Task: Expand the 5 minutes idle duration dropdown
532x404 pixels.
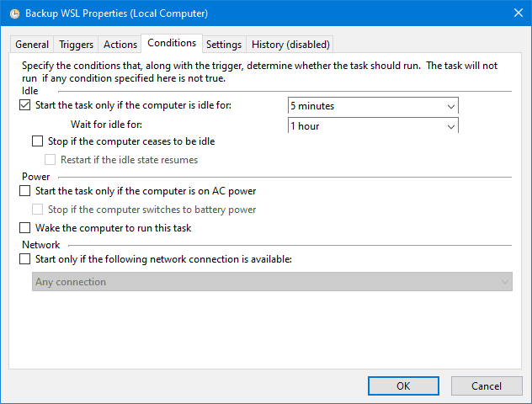Action: (x=451, y=106)
